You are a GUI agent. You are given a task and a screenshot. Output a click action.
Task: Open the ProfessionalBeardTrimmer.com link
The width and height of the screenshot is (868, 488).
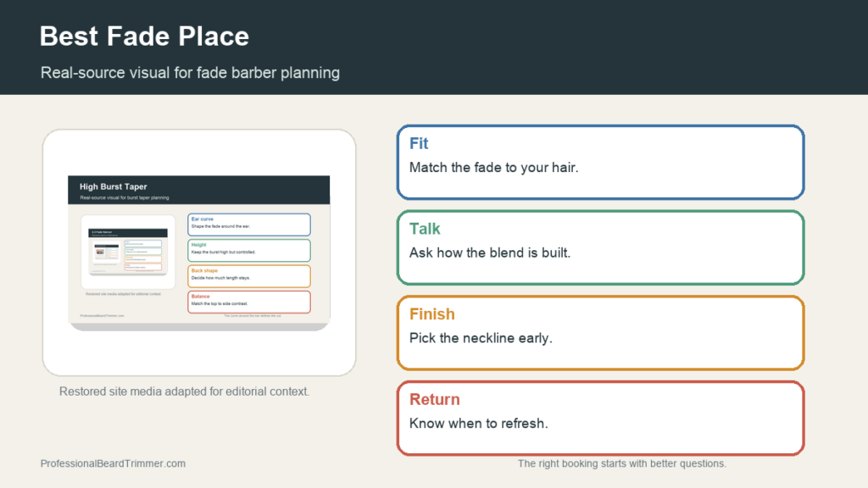113,463
